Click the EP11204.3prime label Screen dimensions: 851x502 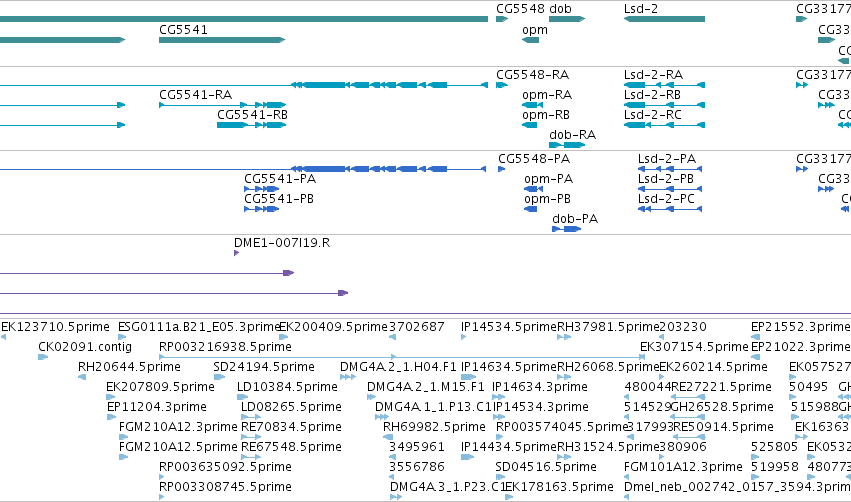click(x=157, y=407)
